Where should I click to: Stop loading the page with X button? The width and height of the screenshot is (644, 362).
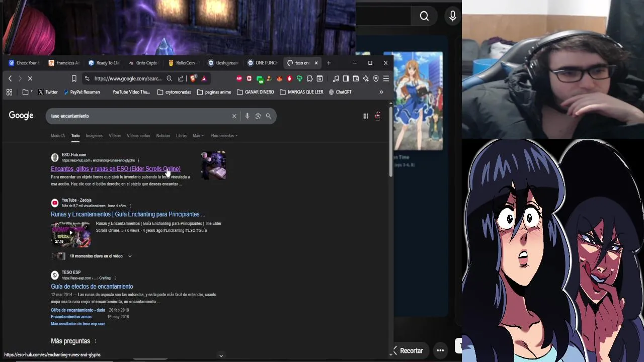pos(30,78)
